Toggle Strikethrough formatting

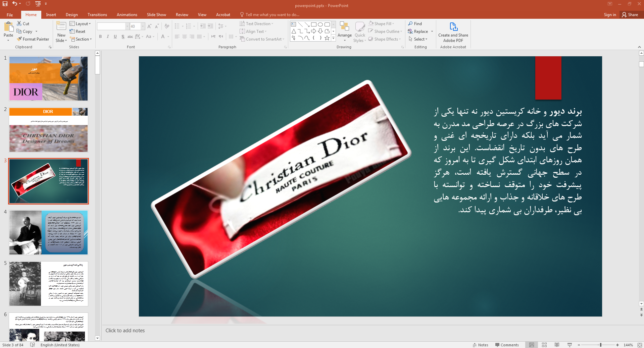(130, 37)
